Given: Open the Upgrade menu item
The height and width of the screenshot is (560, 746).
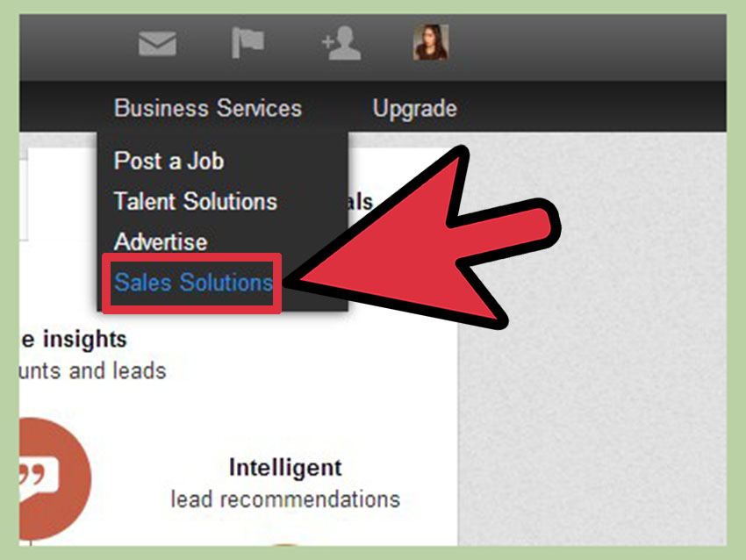Looking at the screenshot, I should click(414, 109).
